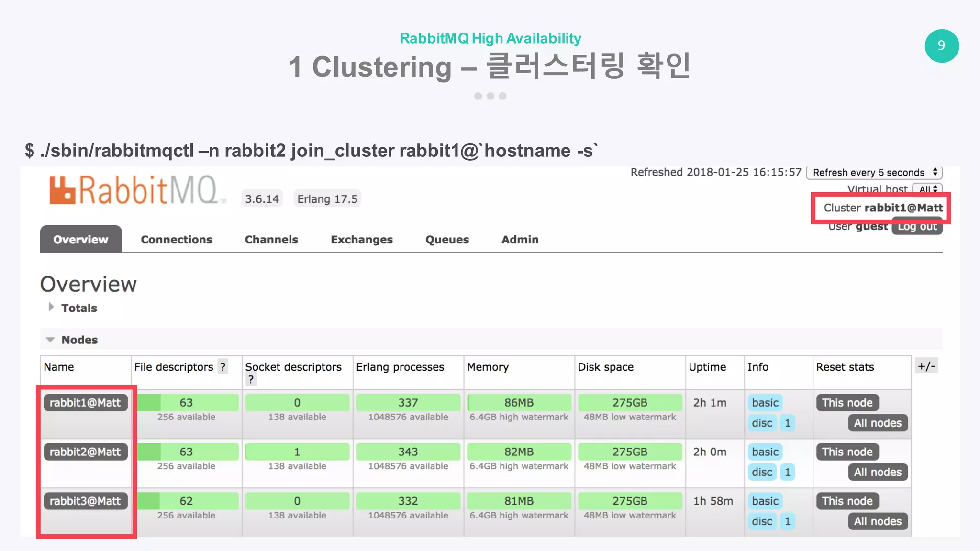Open node rabbit2@Matt details

pos(85,452)
